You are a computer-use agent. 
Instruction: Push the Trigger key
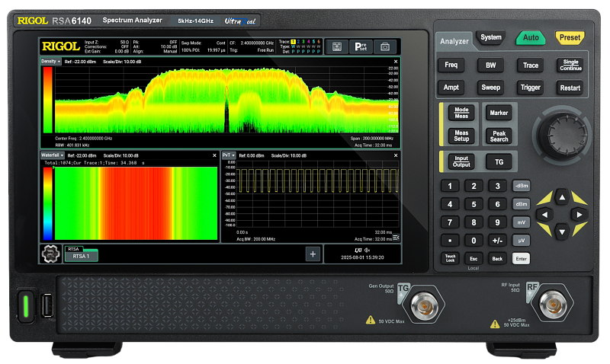click(x=530, y=88)
